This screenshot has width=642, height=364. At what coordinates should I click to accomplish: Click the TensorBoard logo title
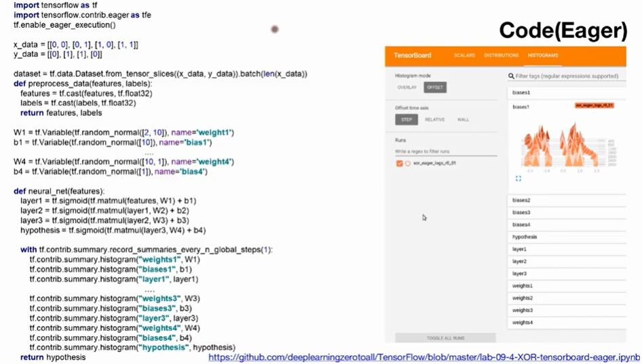(413, 55)
